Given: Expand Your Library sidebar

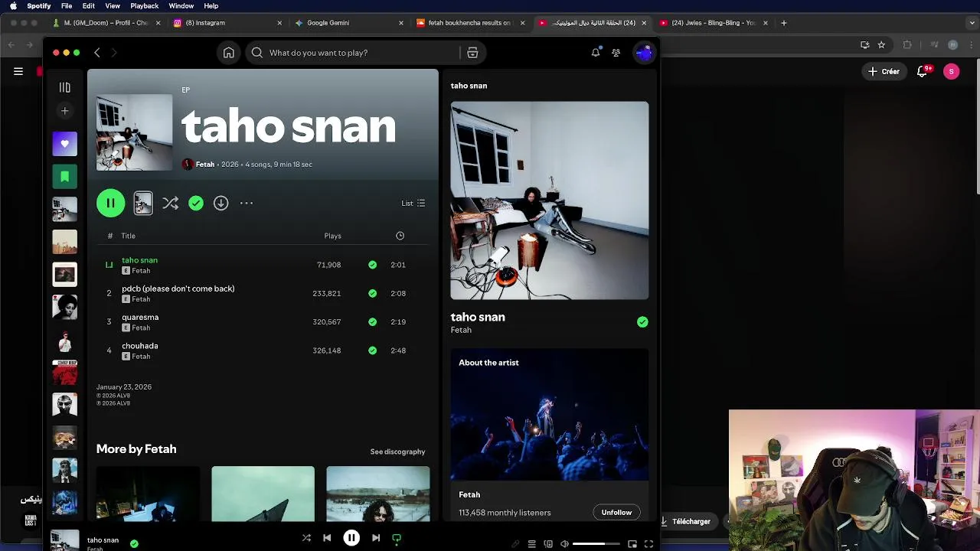Looking at the screenshot, I should click(65, 87).
